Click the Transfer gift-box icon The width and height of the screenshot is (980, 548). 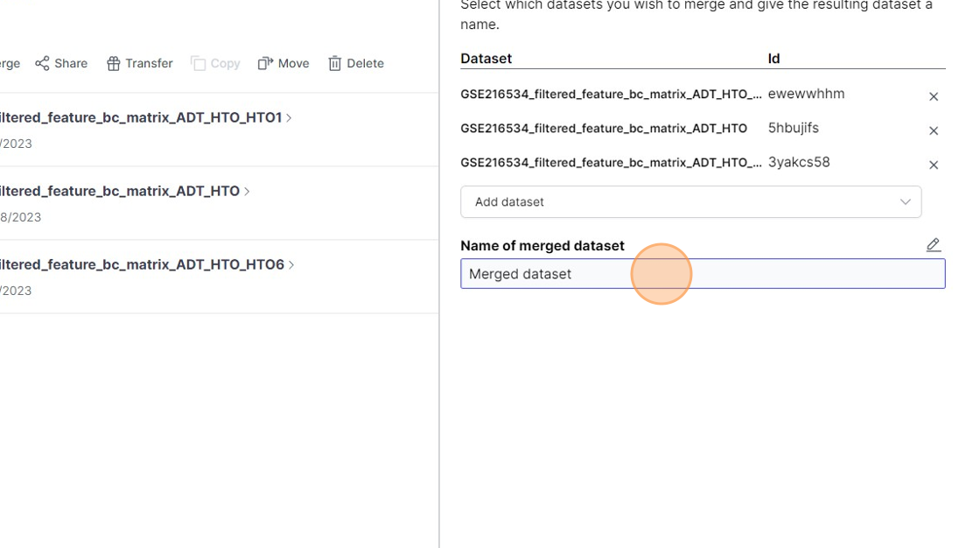coord(113,63)
